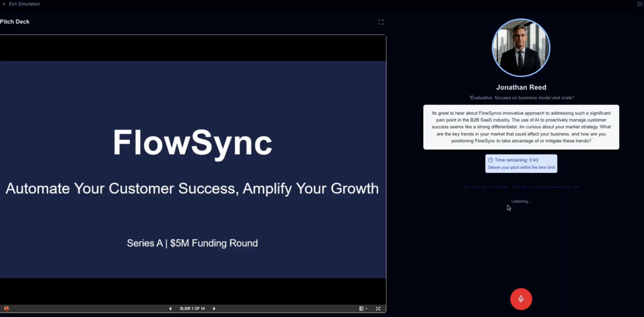Select the SLIDE 1 OF 14 indicator
Viewport: 644px width, 317px height.
coord(192,309)
